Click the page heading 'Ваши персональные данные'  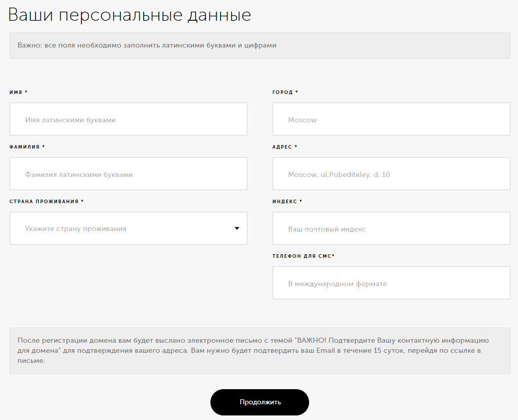129,15
